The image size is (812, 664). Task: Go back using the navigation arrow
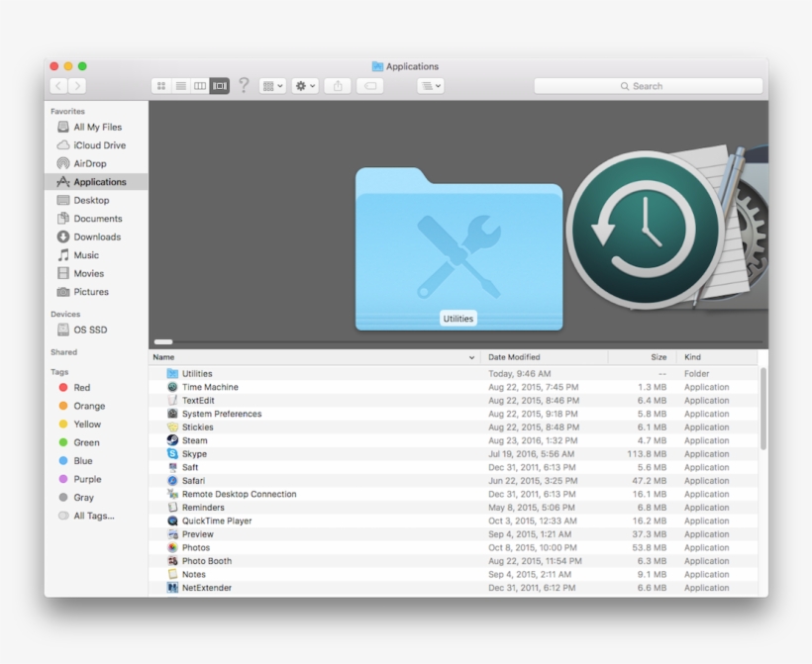tap(57, 85)
